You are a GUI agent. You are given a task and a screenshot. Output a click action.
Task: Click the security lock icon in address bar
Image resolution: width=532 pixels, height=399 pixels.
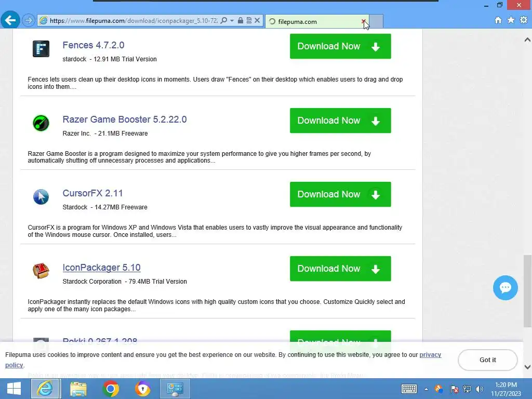[240, 21]
